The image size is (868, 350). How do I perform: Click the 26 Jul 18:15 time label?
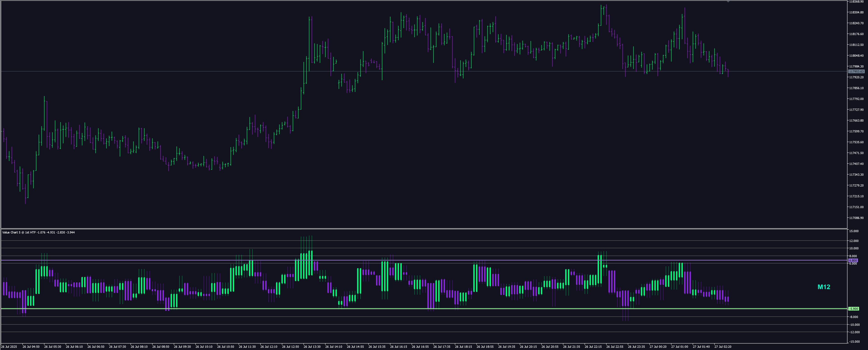(463, 347)
